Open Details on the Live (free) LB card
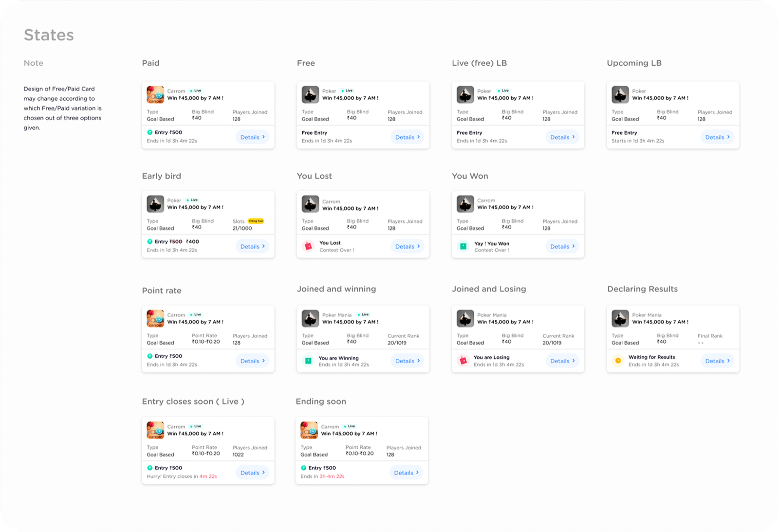This screenshot has height=532, width=779. [562, 137]
